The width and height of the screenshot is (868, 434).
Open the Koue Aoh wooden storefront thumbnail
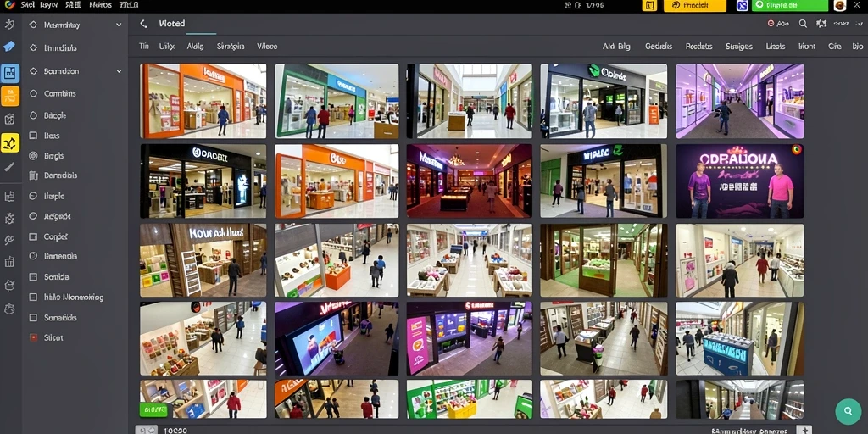203,260
